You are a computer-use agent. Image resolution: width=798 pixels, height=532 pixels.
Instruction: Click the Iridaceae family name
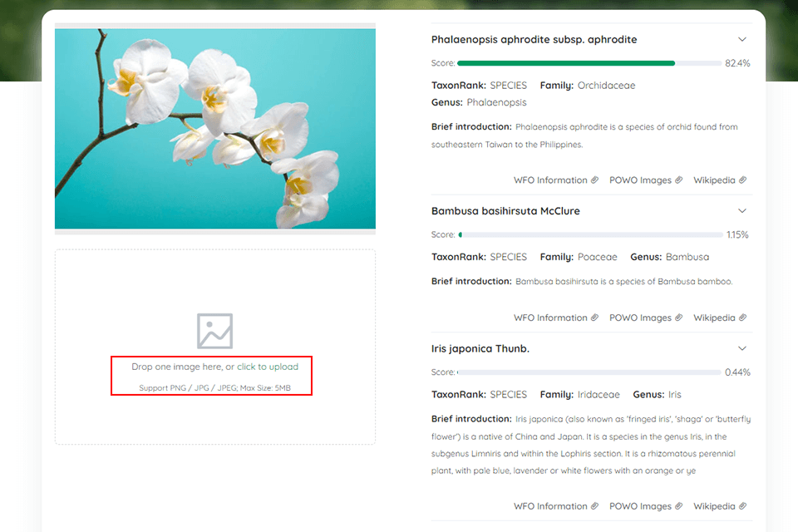coord(598,395)
